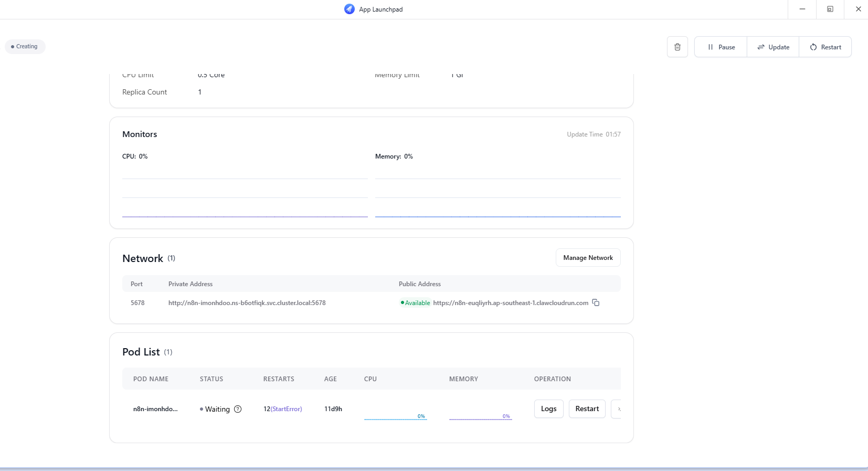Viewport: 868px width, 471px height.
Task: Click the port 5678 cell
Action: (x=137, y=303)
